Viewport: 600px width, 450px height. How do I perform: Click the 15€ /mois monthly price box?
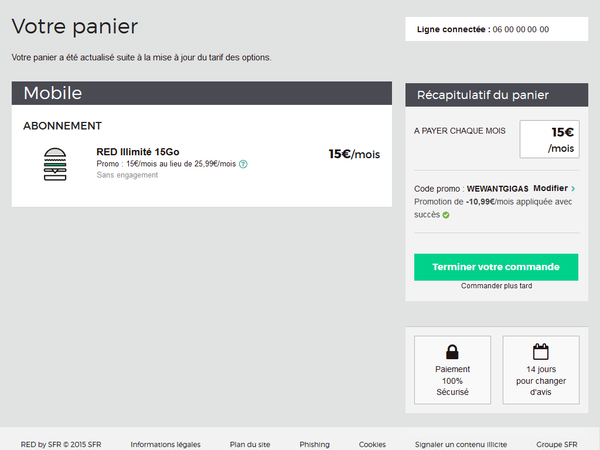(x=549, y=139)
